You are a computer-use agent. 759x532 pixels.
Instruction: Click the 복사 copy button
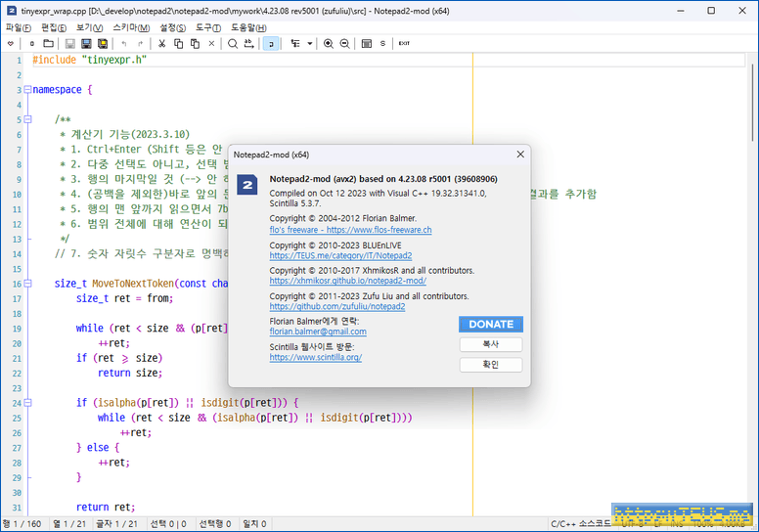[x=491, y=344]
